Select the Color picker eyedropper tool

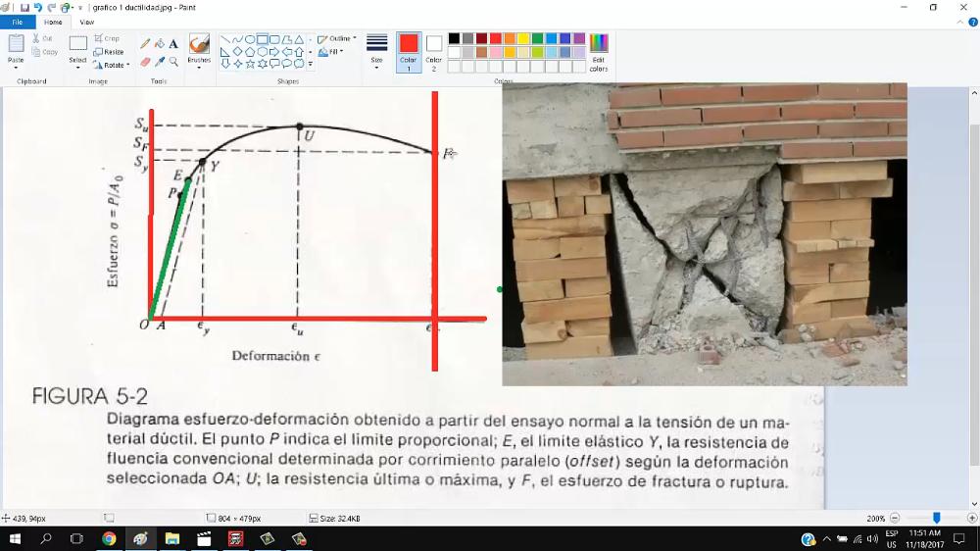(x=160, y=62)
